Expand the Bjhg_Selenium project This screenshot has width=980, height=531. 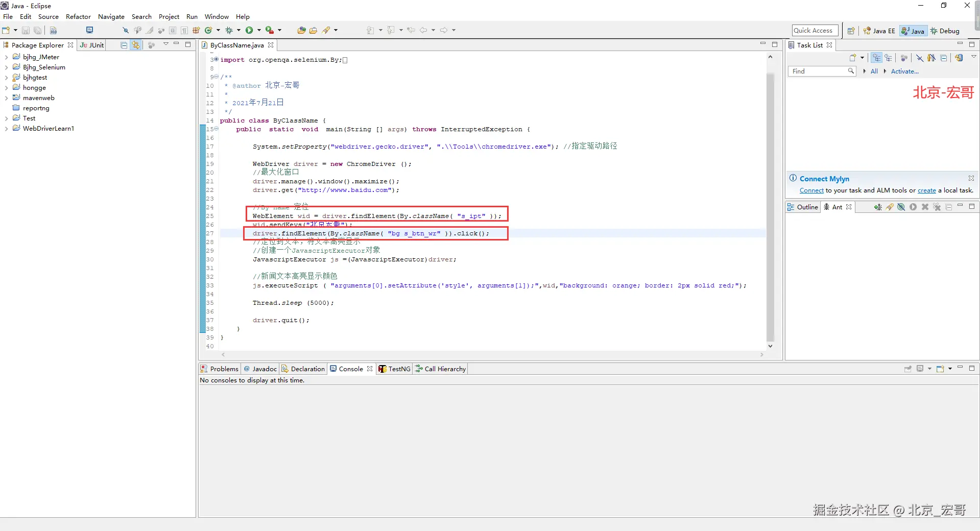tap(6, 67)
